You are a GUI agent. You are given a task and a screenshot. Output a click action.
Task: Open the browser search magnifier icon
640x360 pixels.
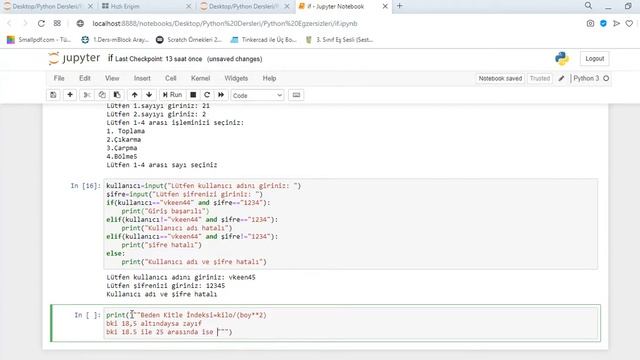[588, 6]
